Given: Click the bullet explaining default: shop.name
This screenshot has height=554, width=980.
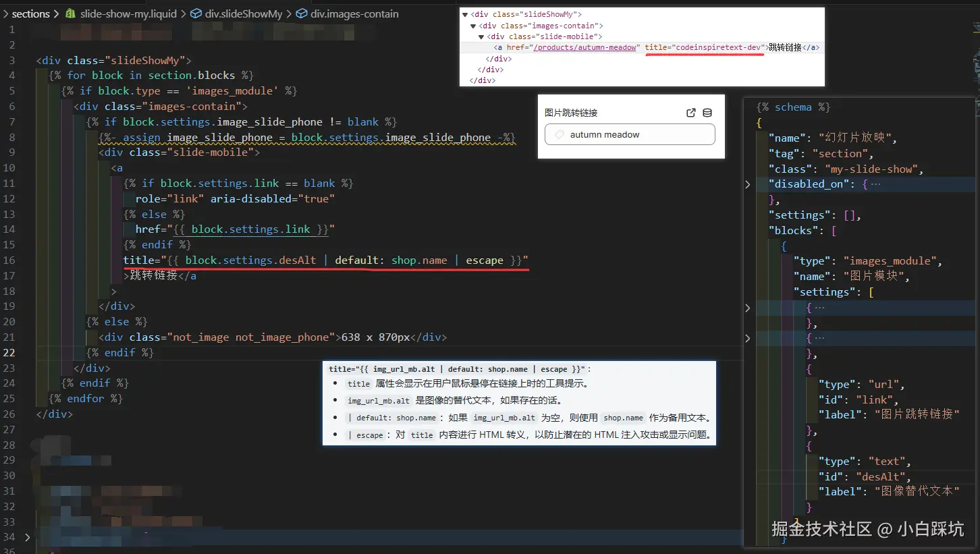Looking at the screenshot, I should pyautogui.click(x=528, y=418).
